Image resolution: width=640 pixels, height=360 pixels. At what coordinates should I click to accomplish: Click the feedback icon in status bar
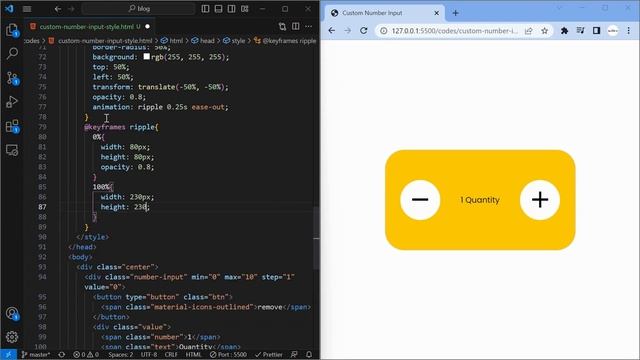coord(294,354)
